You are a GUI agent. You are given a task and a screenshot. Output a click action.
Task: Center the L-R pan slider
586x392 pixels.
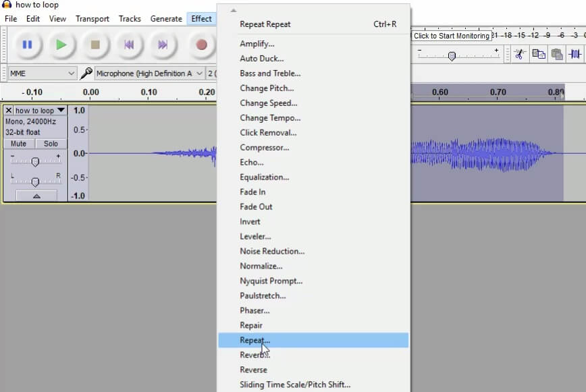click(x=35, y=180)
